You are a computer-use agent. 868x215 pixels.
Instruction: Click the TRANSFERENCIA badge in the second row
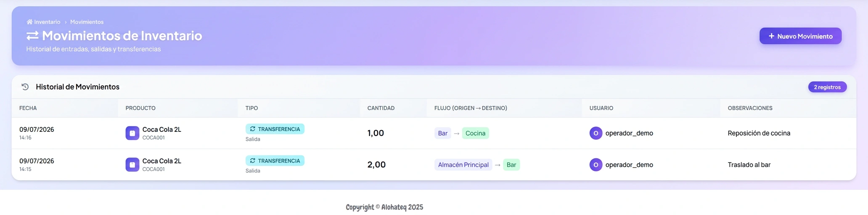pos(275,161)
